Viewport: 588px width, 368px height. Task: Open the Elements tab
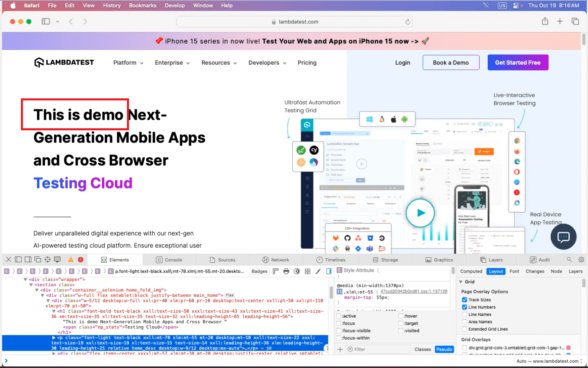pyautogui.click(x=115, y=260)
